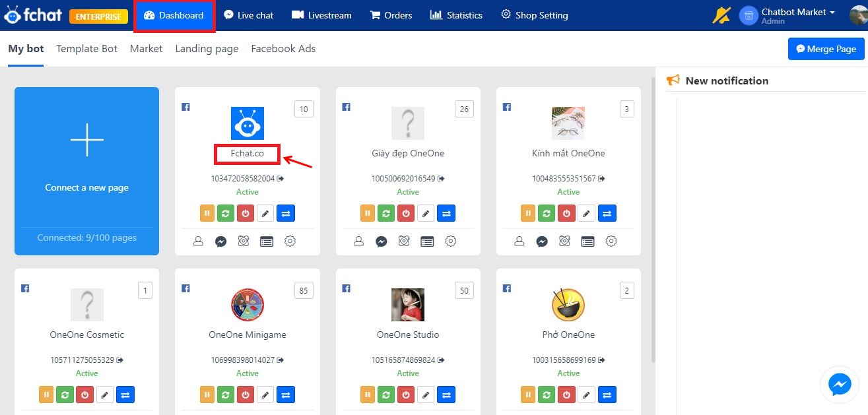Power off the Kính mắt OneOne bot
This screenshot has height=415, width=868.
click(567, 213)
